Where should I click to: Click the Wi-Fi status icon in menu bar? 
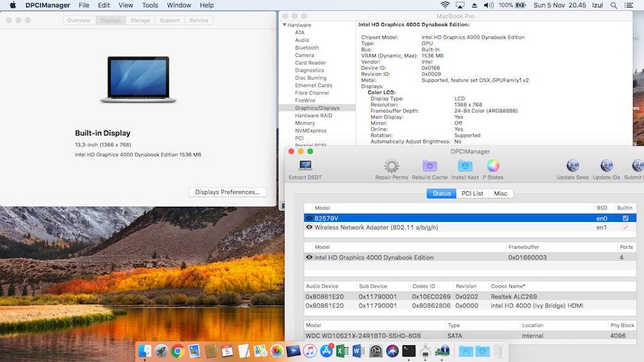click(445, 5)
